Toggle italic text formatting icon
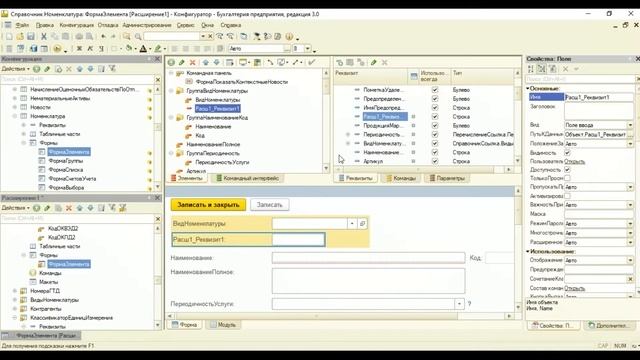 point(90,49)
